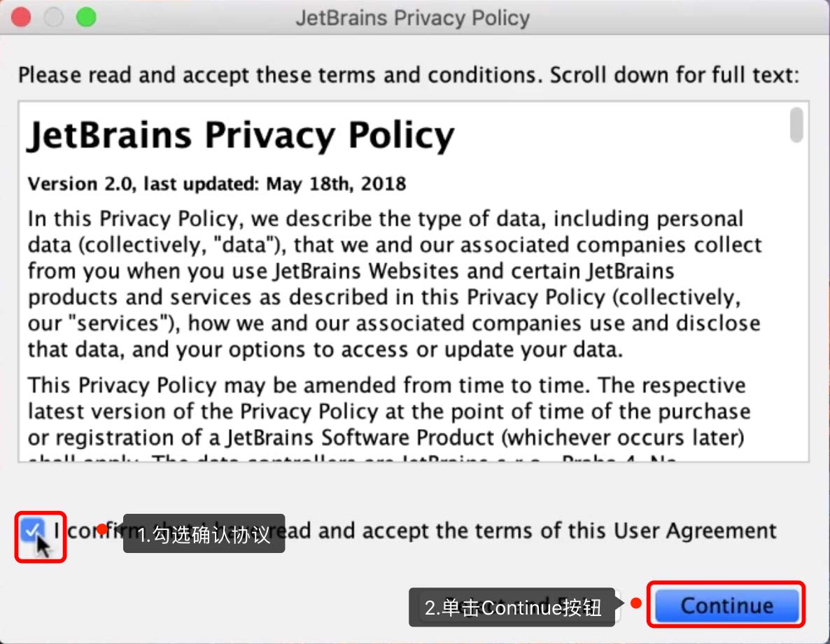
Task: Click the 'Version 2.0, last updated' line
Action: [217, 184]
